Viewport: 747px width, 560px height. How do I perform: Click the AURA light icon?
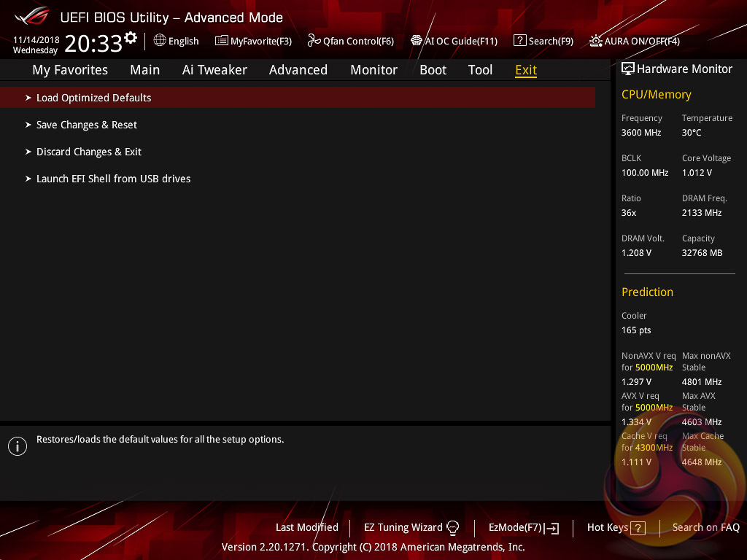[595, 41]
